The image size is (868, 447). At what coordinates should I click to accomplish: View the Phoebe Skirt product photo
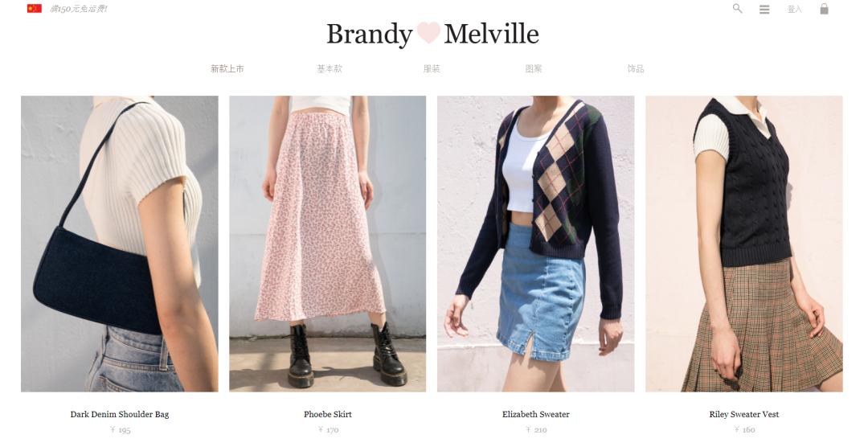click(x=328, y=244)
